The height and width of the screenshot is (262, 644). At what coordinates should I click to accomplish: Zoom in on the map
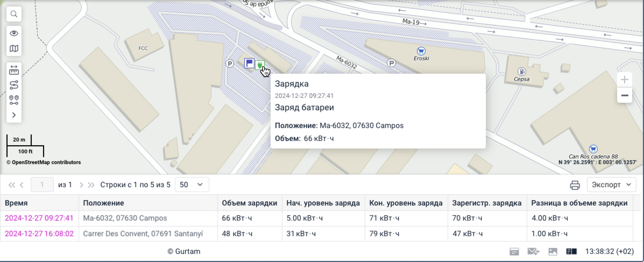click(624, 80)
